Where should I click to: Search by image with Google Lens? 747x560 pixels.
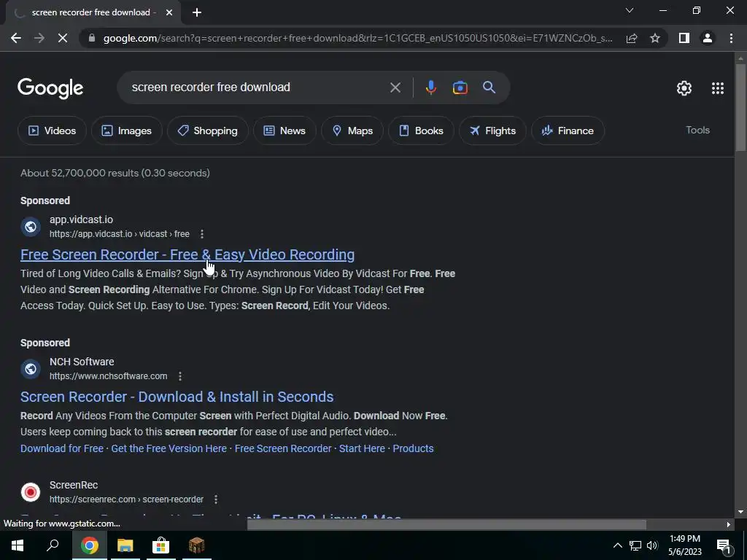tap(460, 87)
